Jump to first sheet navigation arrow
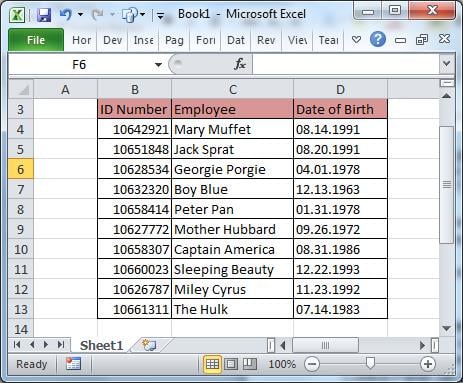 (x=17, y=344)
